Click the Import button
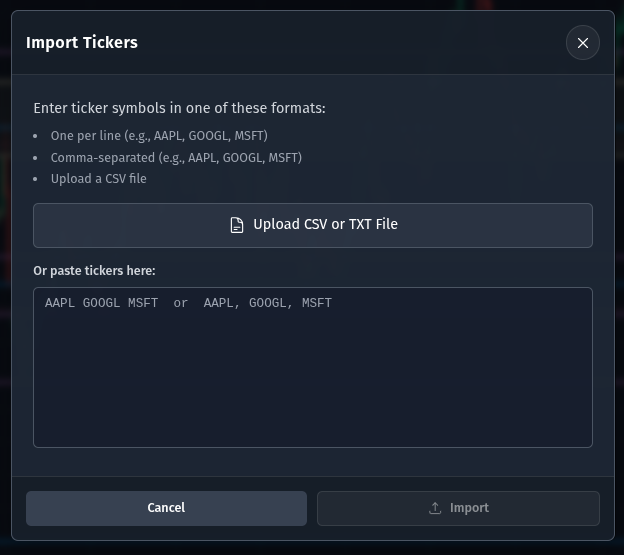This screenshot has width=624, height=555. (458, 508)
